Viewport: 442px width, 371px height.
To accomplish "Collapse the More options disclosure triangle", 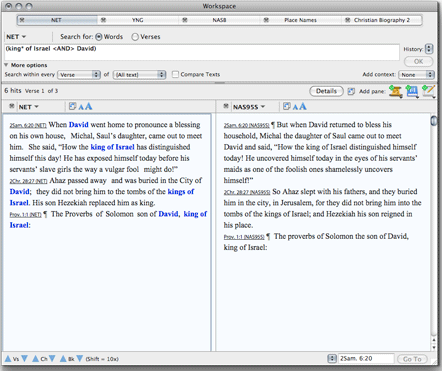I will (x=6, y=65).
